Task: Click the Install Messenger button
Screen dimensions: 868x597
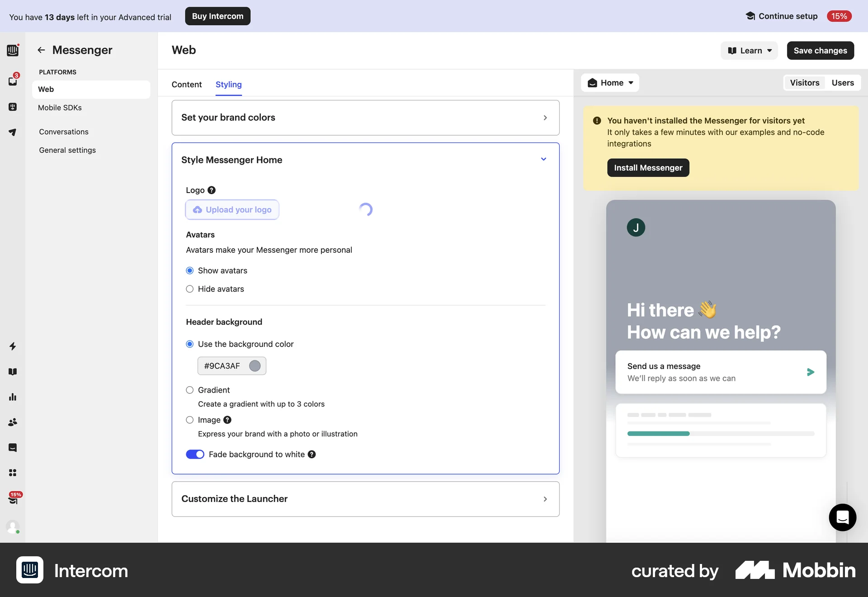Action: pos(648,167)
